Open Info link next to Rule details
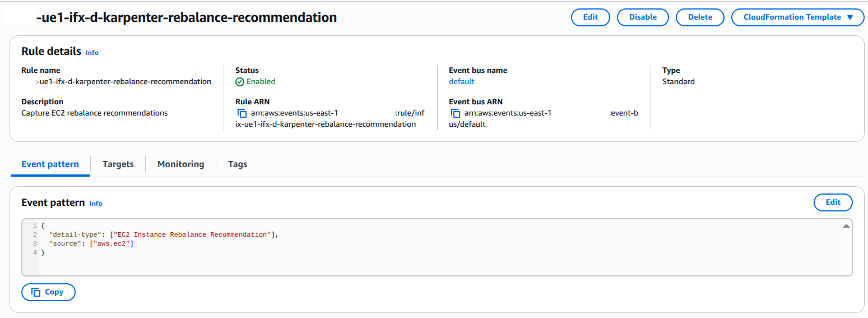Image resolution: width=868 pixels, height=318 pixels. tap(92, 53)
